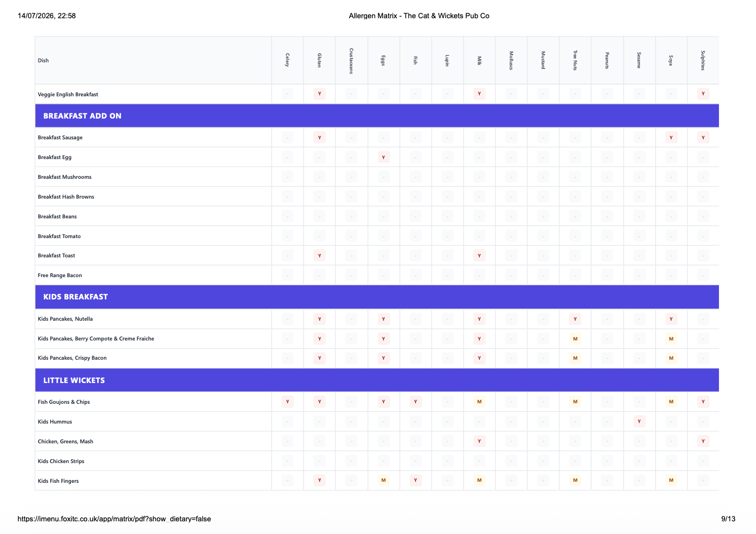Select the Kids Pancakes, Nutella row label
The image size is (756, 534).
tap(65, 319)
